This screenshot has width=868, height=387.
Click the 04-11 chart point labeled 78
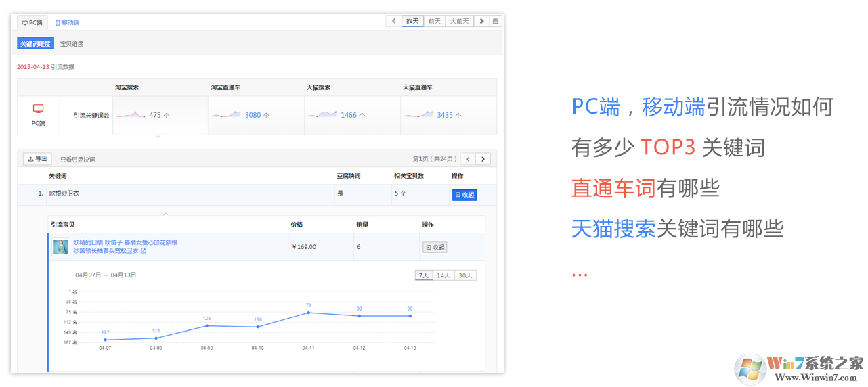click(x=309, y=313)
